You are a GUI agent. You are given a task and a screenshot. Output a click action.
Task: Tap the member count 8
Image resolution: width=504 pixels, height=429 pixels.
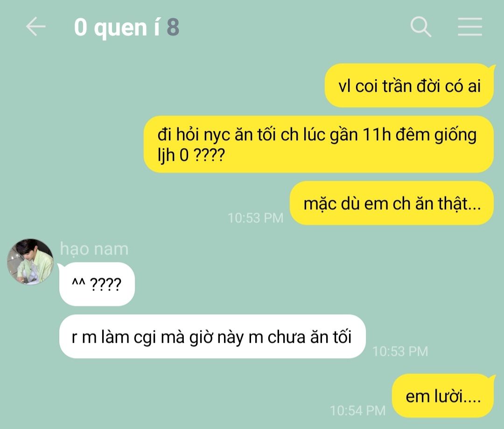173,28
